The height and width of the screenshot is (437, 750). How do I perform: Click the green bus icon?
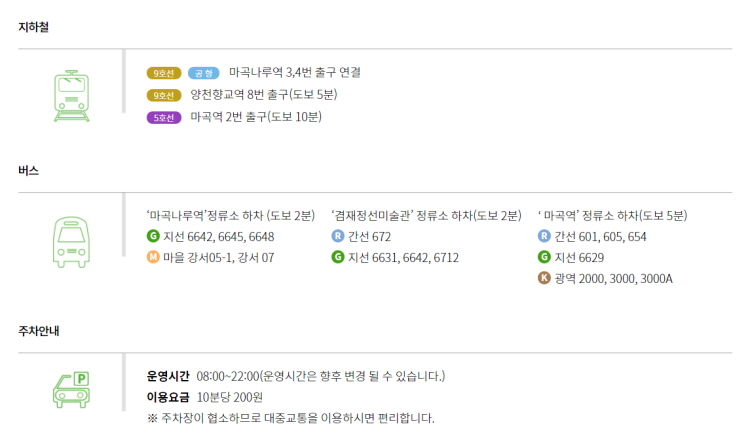(x=71, y=242)
